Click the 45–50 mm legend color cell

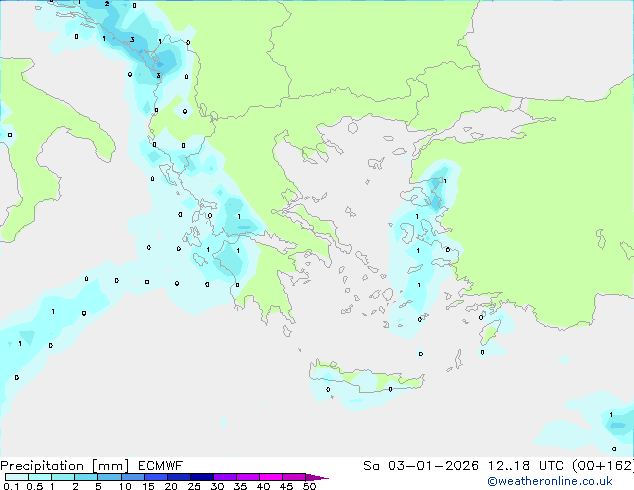pyautogui.click(x=294, y=477)
